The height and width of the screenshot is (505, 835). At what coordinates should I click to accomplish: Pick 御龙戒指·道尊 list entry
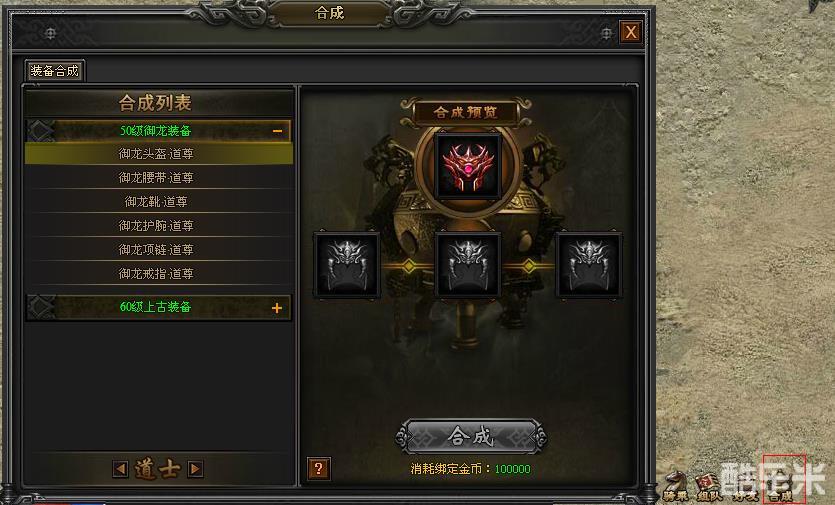click(158, 274)
